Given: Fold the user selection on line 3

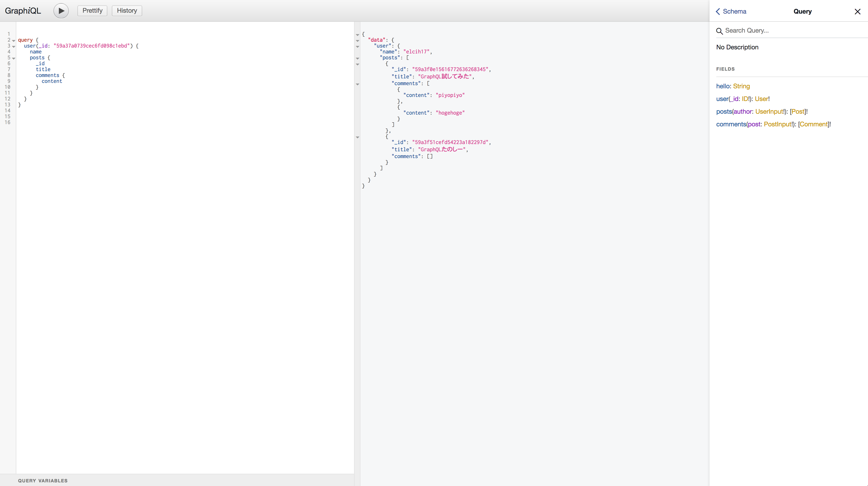Looking at the screenshot, I should click(x=14, y=46).
